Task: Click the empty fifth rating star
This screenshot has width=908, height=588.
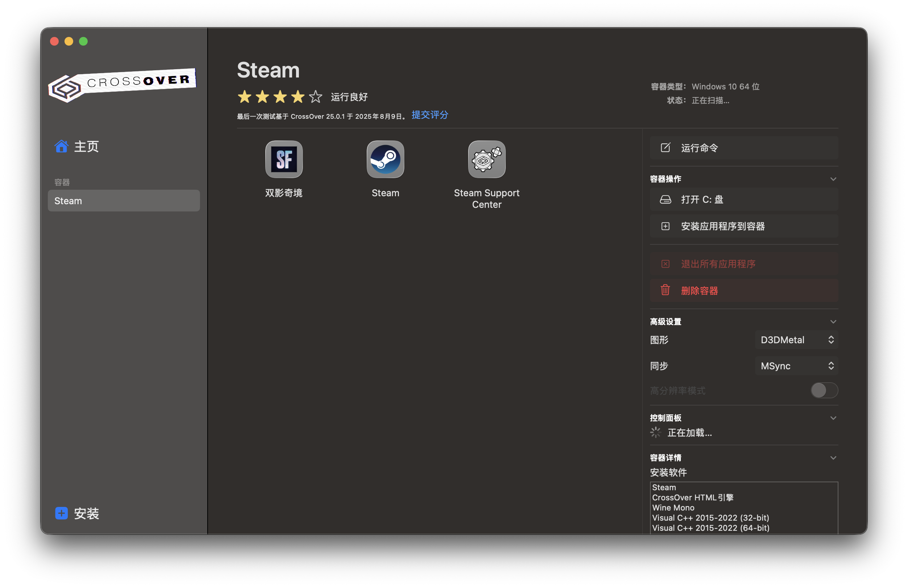Action: coord(316,97)
